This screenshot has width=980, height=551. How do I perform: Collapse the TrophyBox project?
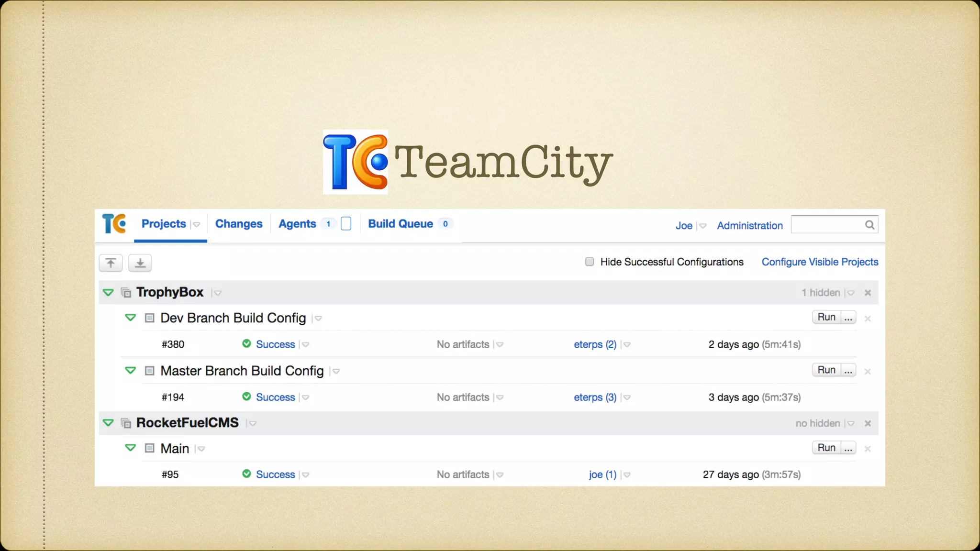pos(109,292)
